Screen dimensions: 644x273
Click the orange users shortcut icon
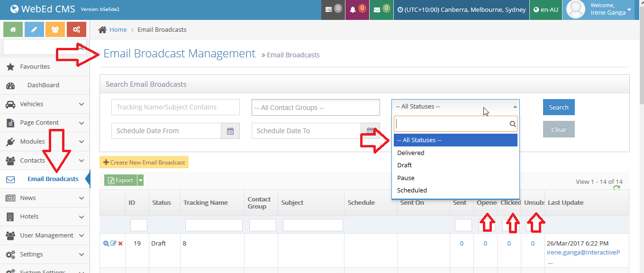pyautogui.click(x=55, y=29)
